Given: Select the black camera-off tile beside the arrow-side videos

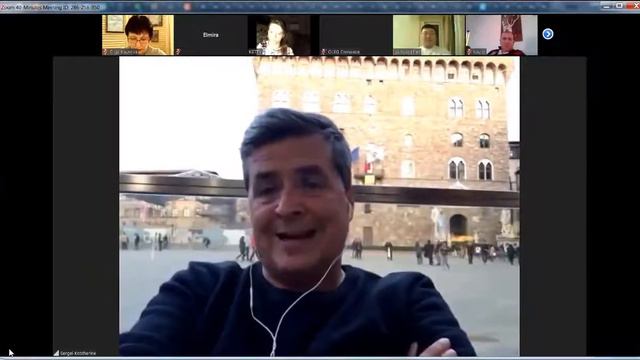Looking at the screenshot, I should click(356, 35).
